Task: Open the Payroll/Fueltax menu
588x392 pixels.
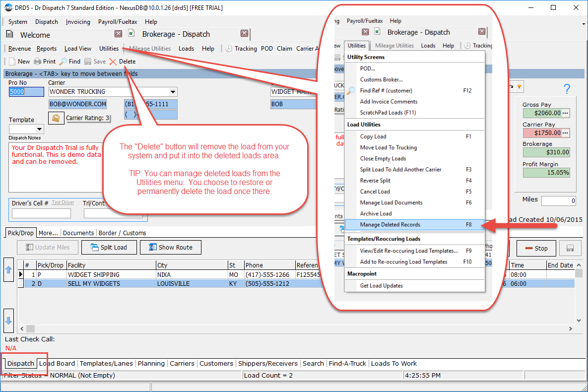Action: click(x=118, y=22)
